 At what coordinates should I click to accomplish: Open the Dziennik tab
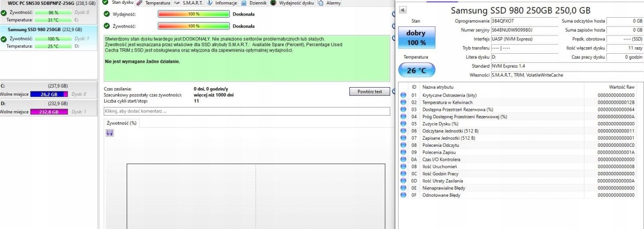tap(253, 3)
